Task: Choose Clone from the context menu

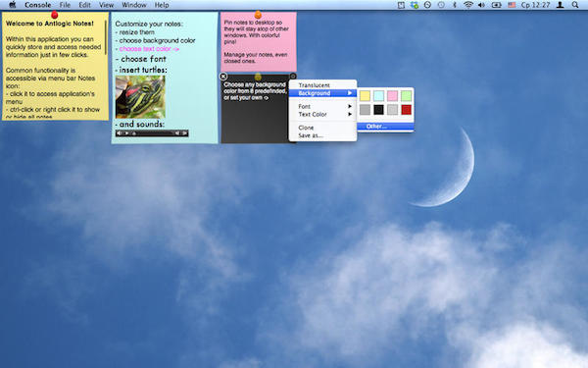Action: tap(322, 128)
